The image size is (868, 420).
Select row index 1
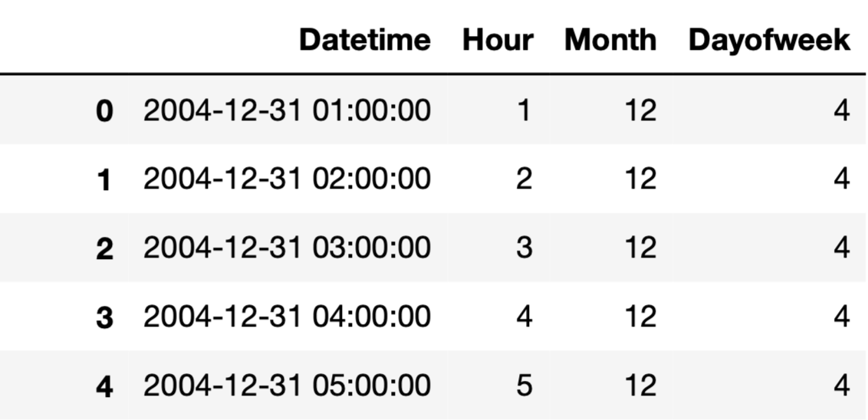pyautogui.click(x=104, y=180)
